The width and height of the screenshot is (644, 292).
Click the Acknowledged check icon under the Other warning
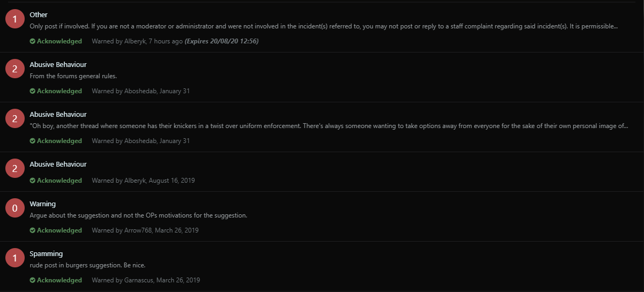33,41
